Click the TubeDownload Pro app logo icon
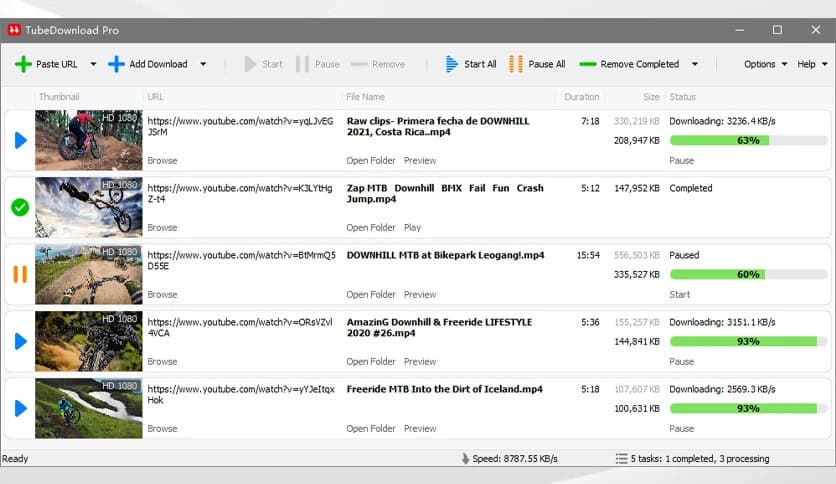836x484 pixels. click(14, 30)
